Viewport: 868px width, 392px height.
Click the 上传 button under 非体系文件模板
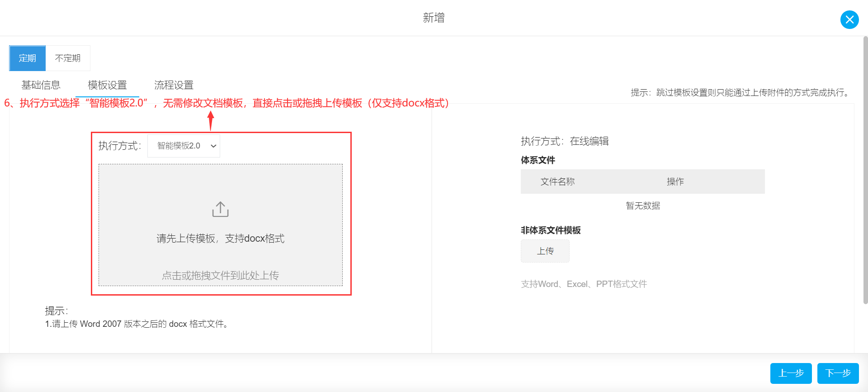(x=545, y=251)
